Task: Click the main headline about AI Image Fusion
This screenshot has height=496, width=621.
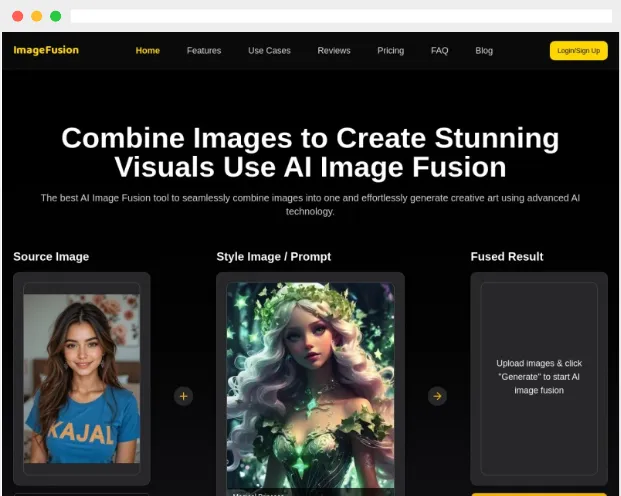Action: click(310, 152)
